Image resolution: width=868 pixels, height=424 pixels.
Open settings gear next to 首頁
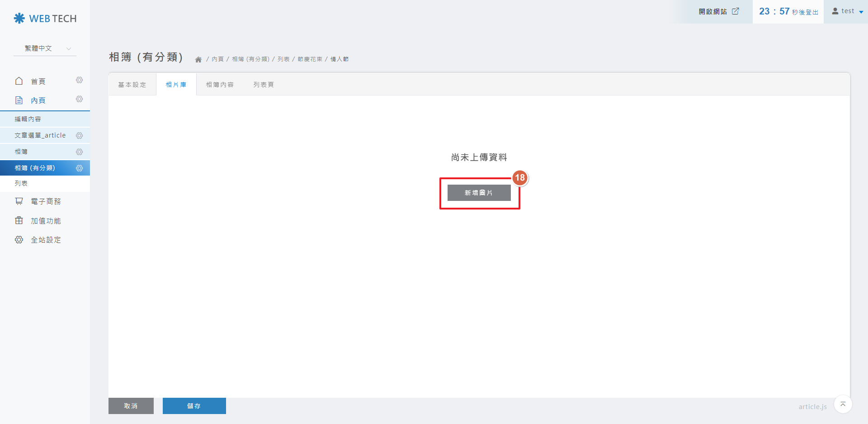coord(79,81)
